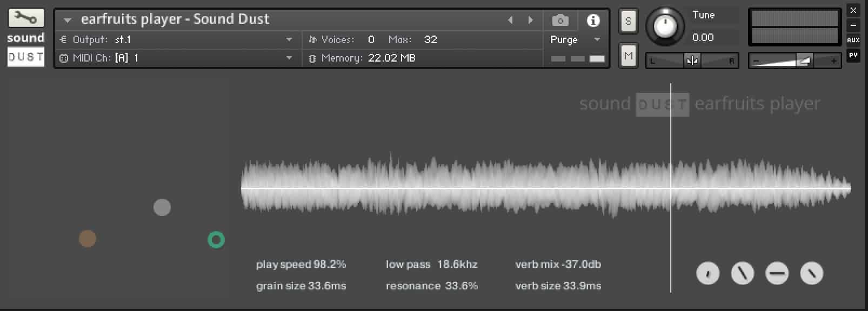Image resolution: width=868 pixels, height=311 pixels.
Task: Click the MIDI channel icon
Action: pyautogui.click(x=64, y=58)
